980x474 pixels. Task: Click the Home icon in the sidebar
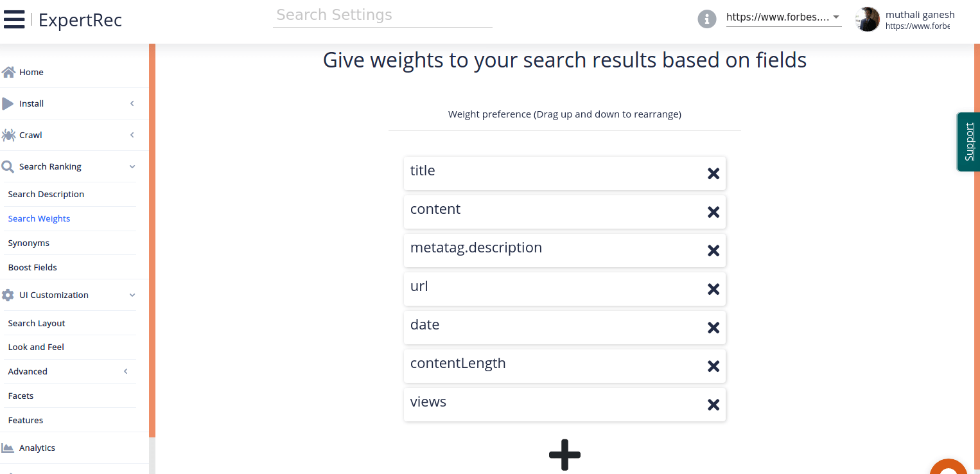[8, 71]
